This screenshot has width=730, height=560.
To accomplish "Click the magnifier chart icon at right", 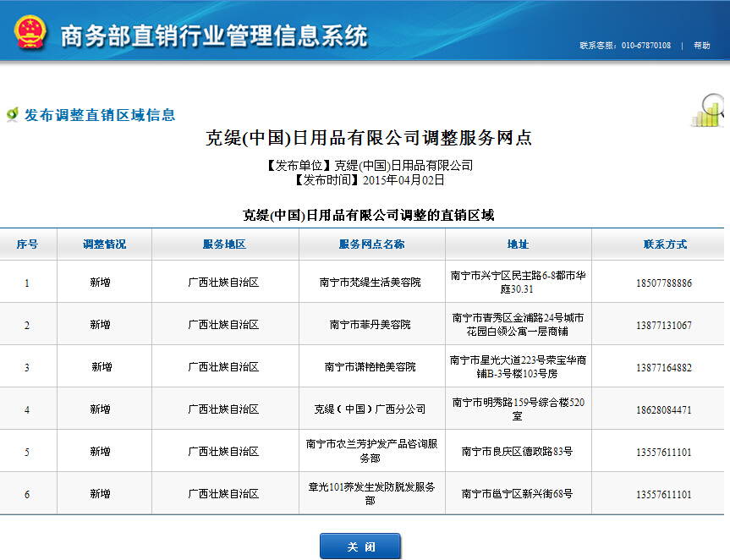I will click(709, 110).
